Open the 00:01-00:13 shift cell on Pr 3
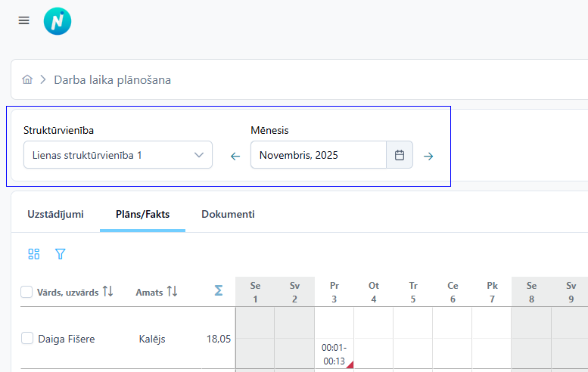Image resolution: width=588 pixels, height=372 pixels. click(x=334, y=354)
